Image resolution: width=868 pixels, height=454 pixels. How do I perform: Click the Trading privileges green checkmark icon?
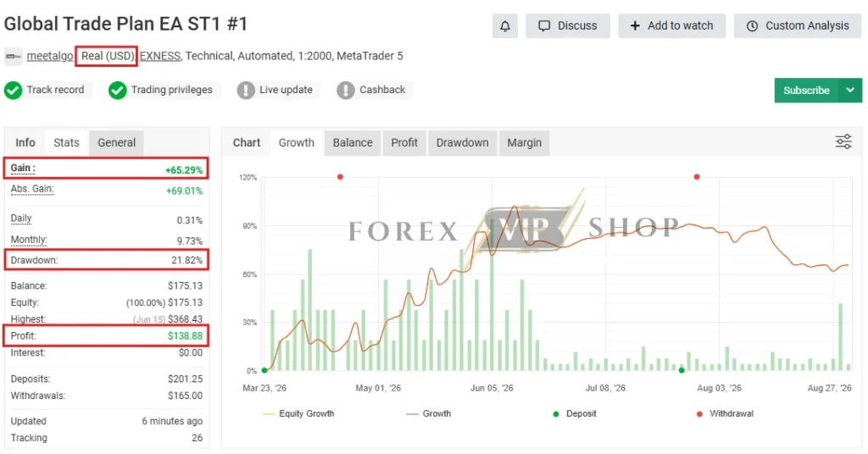[117, 90]
